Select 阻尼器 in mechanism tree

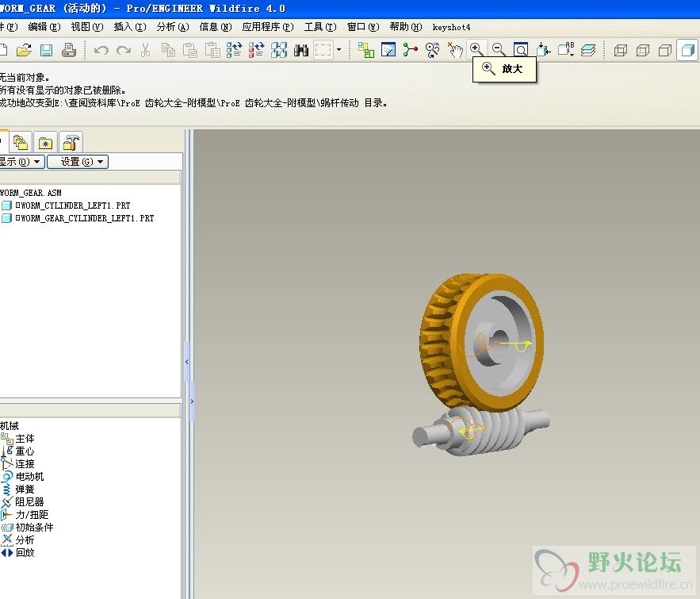[29, 502]
